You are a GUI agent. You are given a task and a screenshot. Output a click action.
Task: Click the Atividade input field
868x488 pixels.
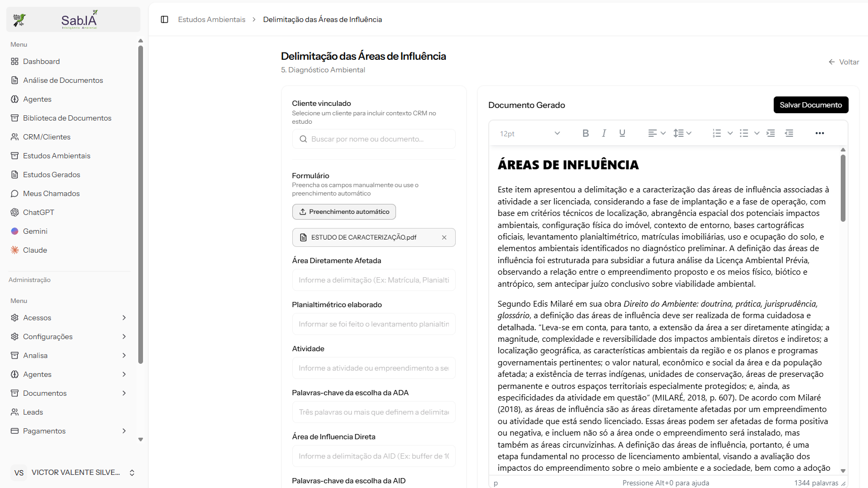373,368
